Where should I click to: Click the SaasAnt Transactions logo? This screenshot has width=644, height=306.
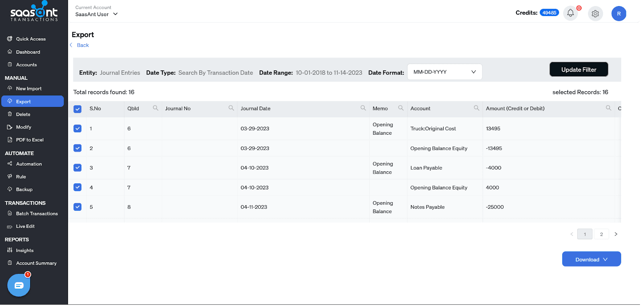(34, 11)
